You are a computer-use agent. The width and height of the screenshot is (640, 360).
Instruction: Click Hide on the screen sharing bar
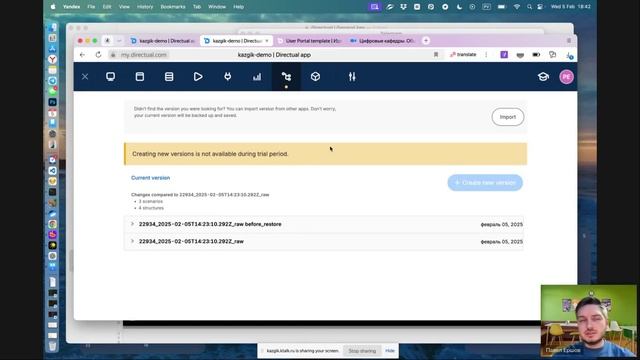coord(390,351)
